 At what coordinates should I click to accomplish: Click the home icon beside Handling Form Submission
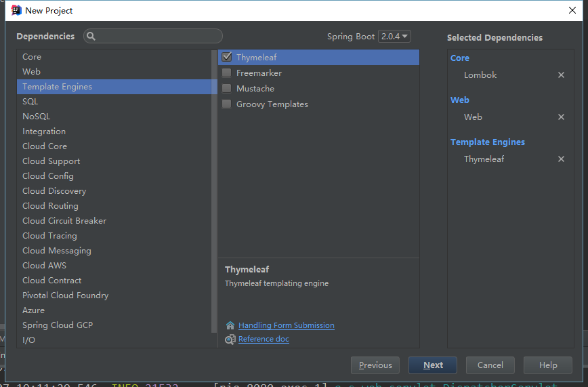click(230, 325)
